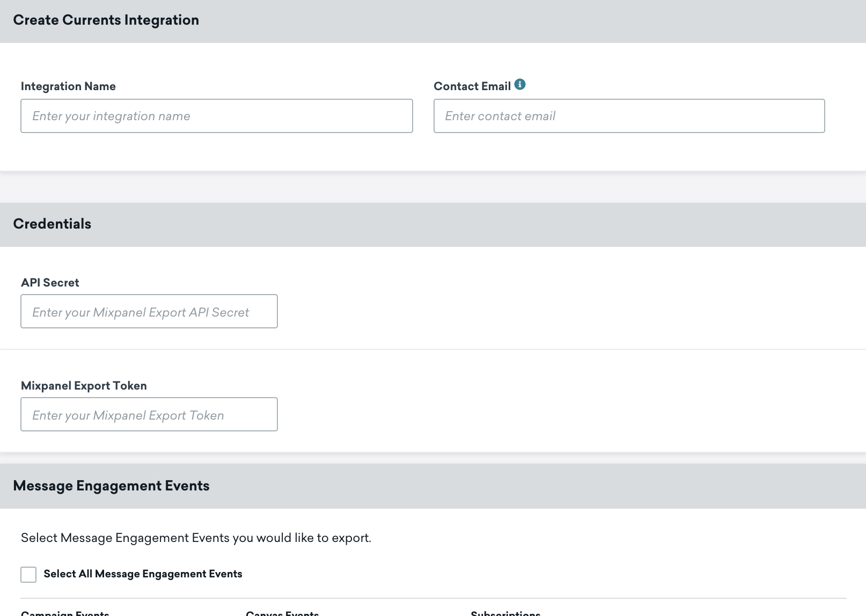Click inside the Contact Email field
Image resolution: width=866 pixels, height=616 pixels.
[x=628, y=116]
